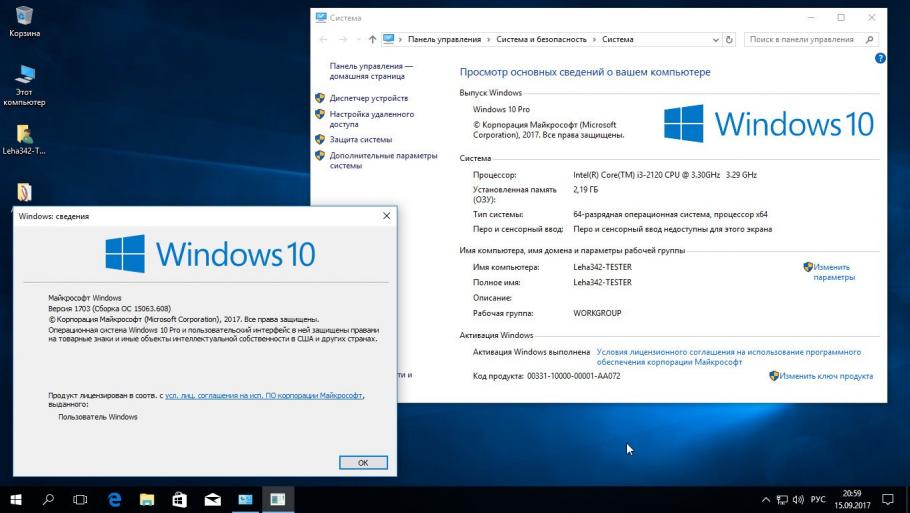Screen dimensions: 910x513
Task: Select Система breadcrumb in address bar
Action: pos(618,39)
